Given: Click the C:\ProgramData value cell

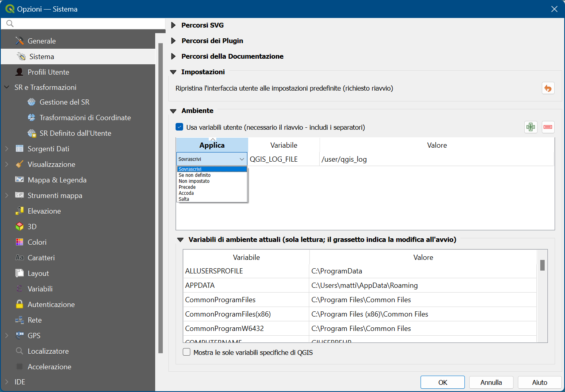Looking at the screenshot, I should (423, 271).
